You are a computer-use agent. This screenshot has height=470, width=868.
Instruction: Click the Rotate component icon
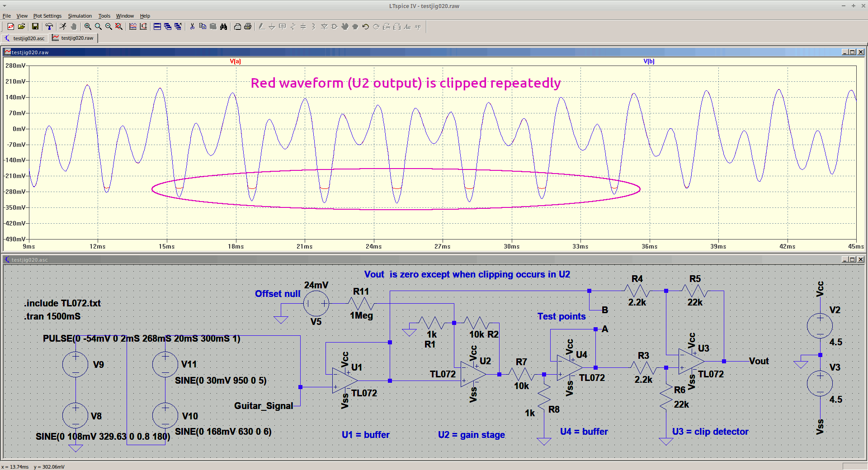(387, 27)
